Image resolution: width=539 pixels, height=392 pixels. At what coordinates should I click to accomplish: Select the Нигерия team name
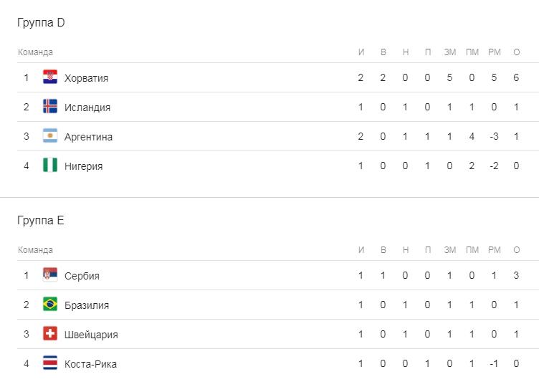coord(83,166)
